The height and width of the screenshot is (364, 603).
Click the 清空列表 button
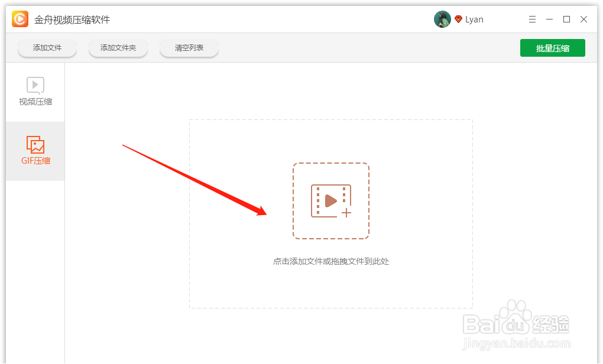189,48
